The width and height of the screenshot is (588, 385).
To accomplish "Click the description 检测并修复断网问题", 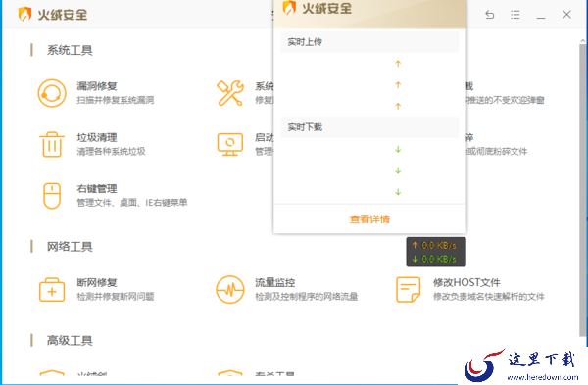I will point(116,296).
